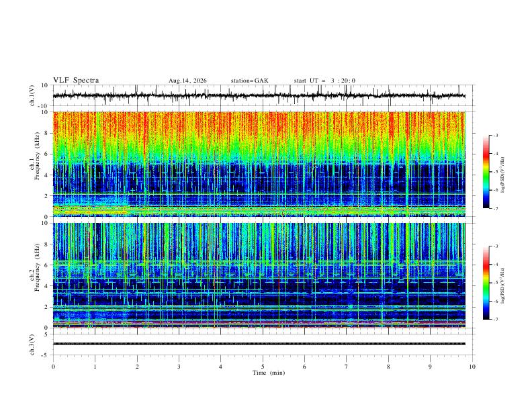This screenshot has height=411, width=532.
Task: Click the 0 minute tick label
Action: [x=53, y=367]
